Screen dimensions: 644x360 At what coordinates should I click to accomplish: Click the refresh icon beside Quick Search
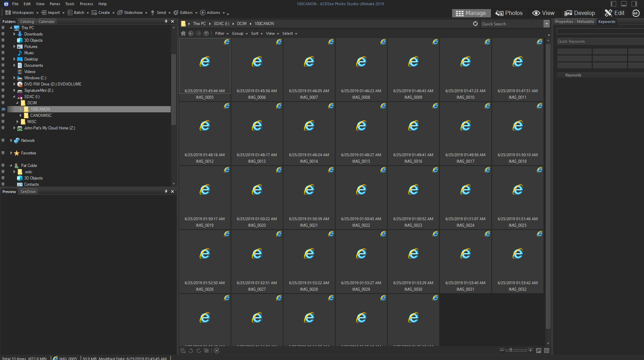coord(475,24)
